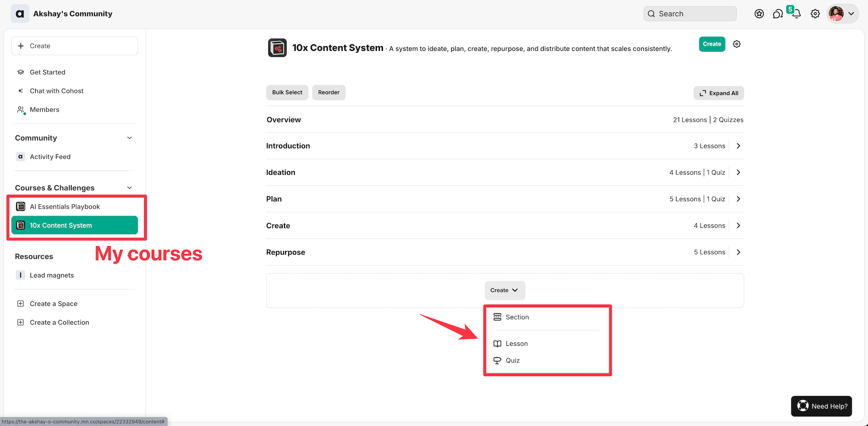Image resolution: width=868 pixels, height=426 pixels.
Task: Open the profile avatar dropdown menu
Action: pos(842,14)
